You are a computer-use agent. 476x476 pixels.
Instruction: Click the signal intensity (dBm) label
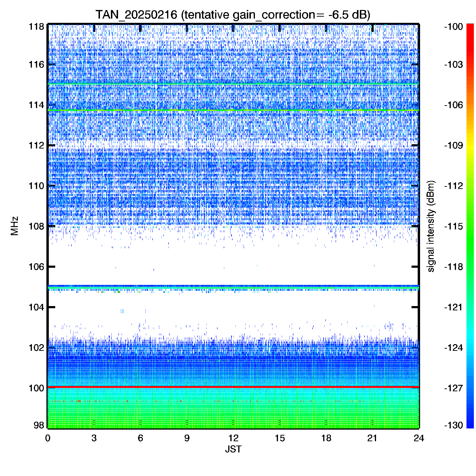coord(431,226)
